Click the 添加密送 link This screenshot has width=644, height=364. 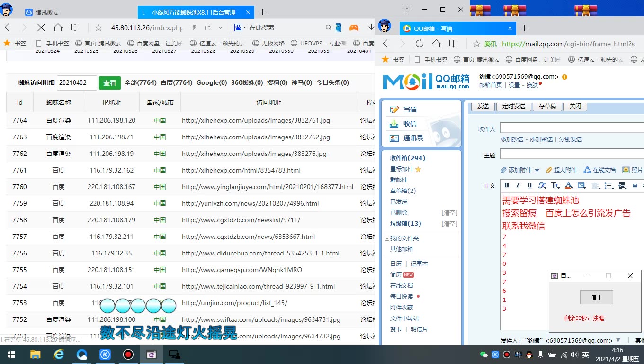coord(541,139)
